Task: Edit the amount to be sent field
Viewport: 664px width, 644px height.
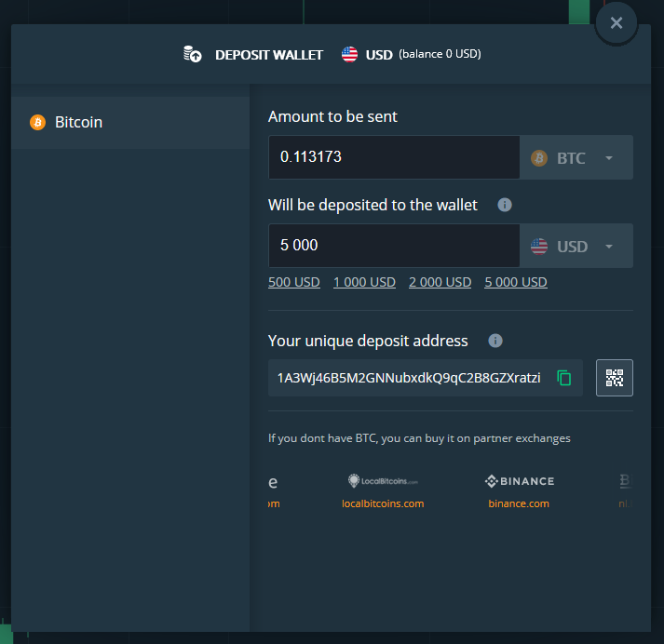Action: [x=394, y=157]
